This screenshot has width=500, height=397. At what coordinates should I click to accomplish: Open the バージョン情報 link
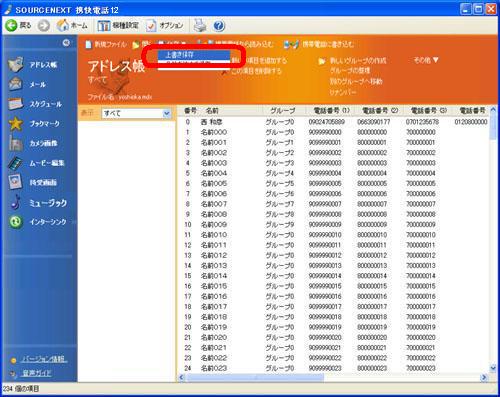point(44,359)
